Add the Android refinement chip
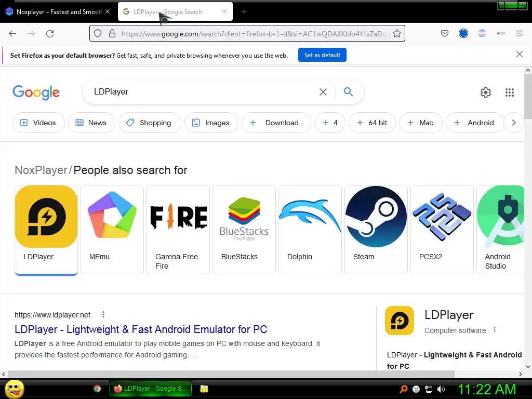Image resolution: width=532 pixels, height=399 pixels. [474, 123]
